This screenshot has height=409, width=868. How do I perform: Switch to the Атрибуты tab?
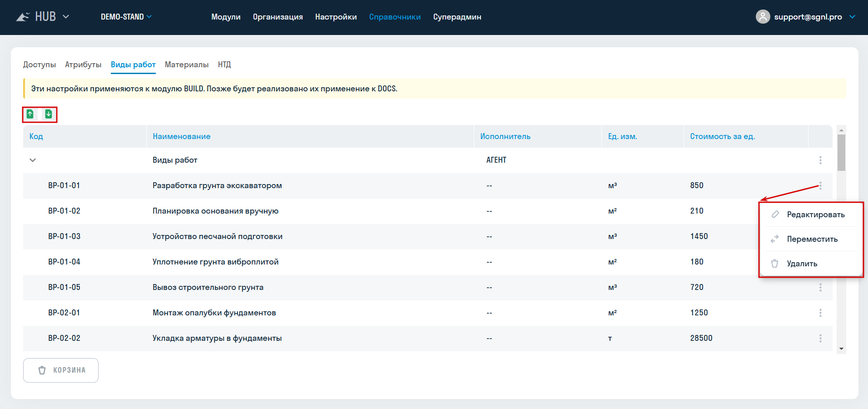coord(83,65)
